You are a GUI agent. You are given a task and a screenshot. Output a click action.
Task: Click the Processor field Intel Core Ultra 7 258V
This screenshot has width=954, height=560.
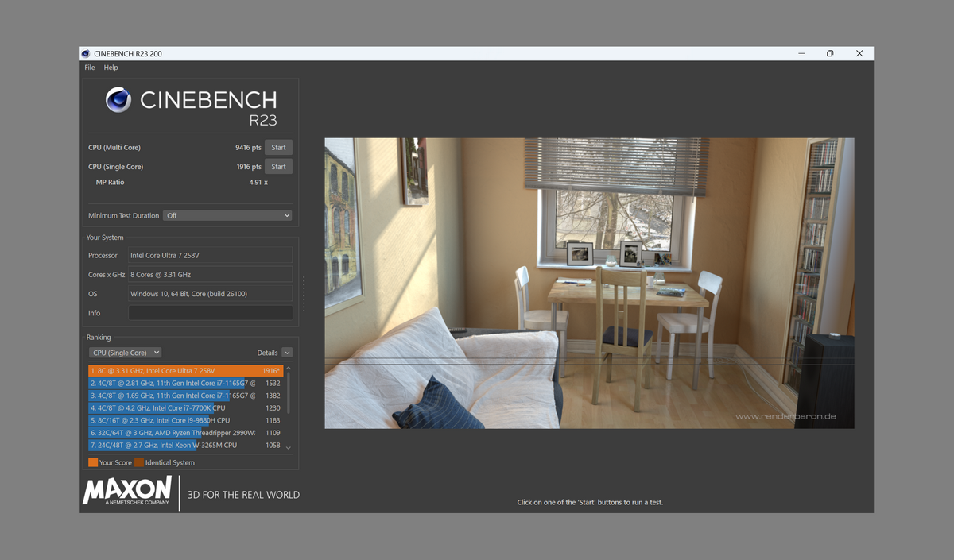click(211, 255)
